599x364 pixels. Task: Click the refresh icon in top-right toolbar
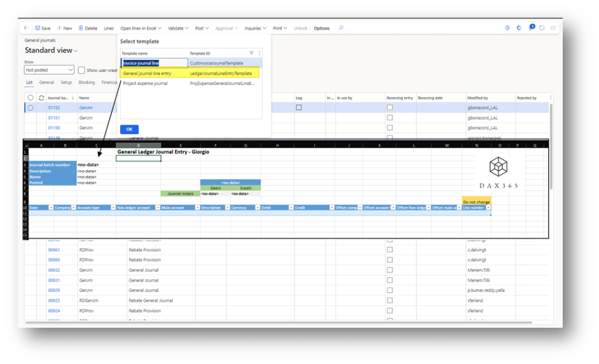tap(542, 28)
